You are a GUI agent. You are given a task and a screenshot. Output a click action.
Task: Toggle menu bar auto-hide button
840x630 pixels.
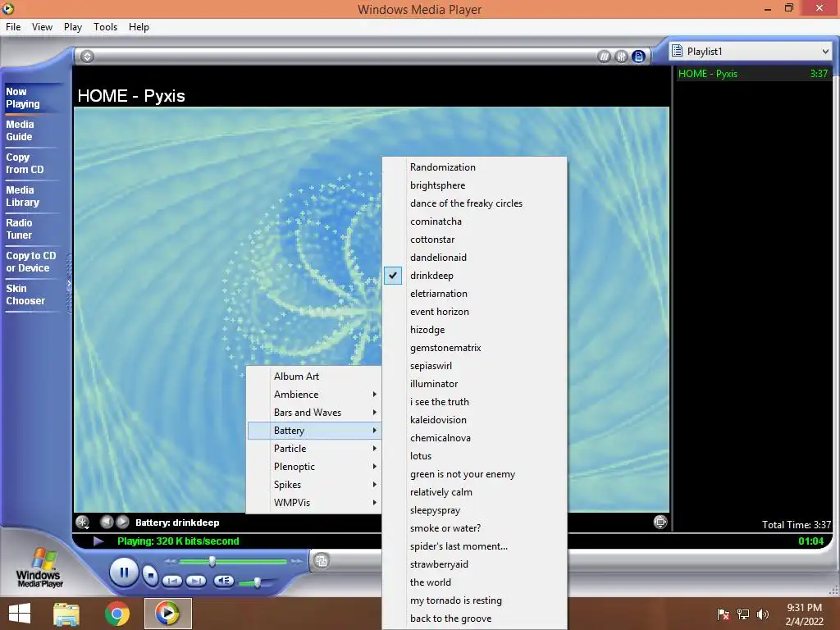click(x=87, y=57)
